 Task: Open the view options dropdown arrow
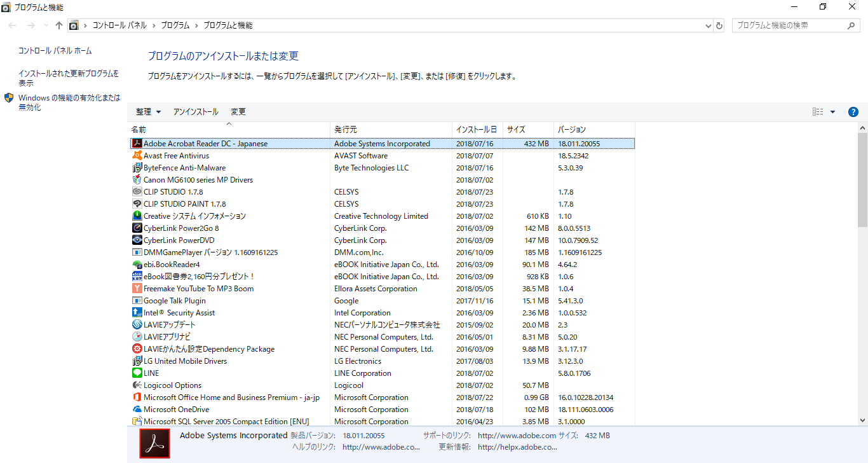point(832,112)
